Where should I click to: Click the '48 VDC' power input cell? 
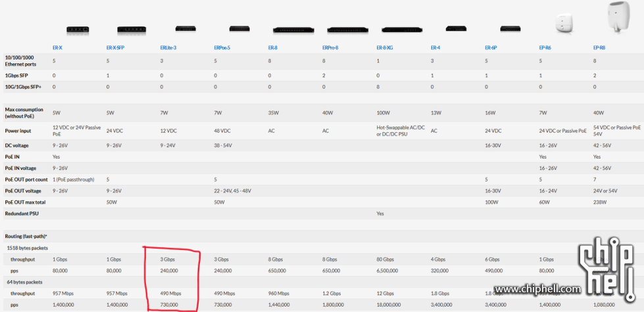click(x=222, y=131)
